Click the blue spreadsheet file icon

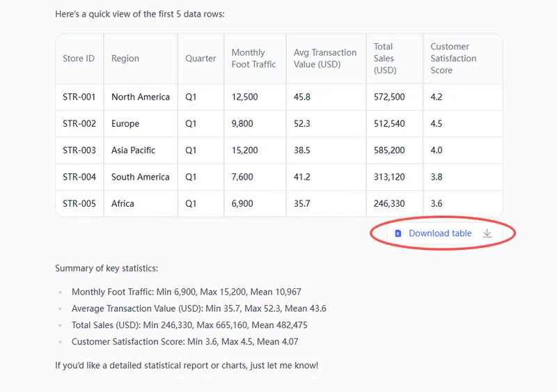pyautogui.click(x=398, y=233)
